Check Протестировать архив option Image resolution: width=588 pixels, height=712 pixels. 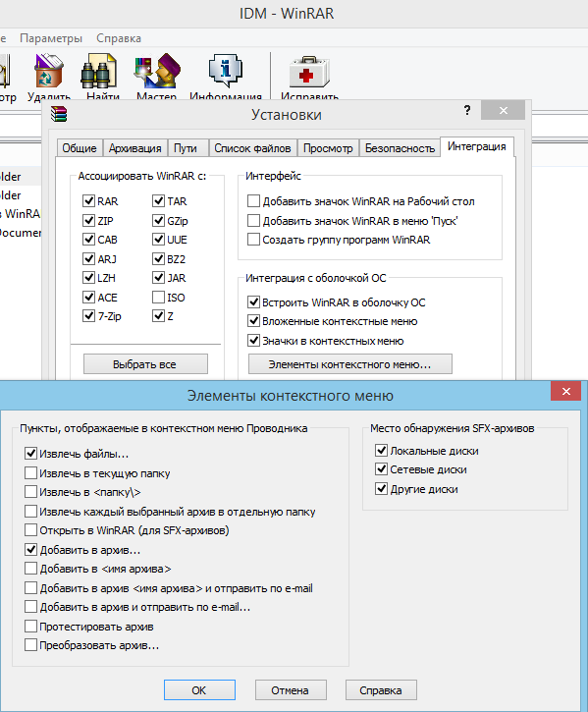coord(30,627)
